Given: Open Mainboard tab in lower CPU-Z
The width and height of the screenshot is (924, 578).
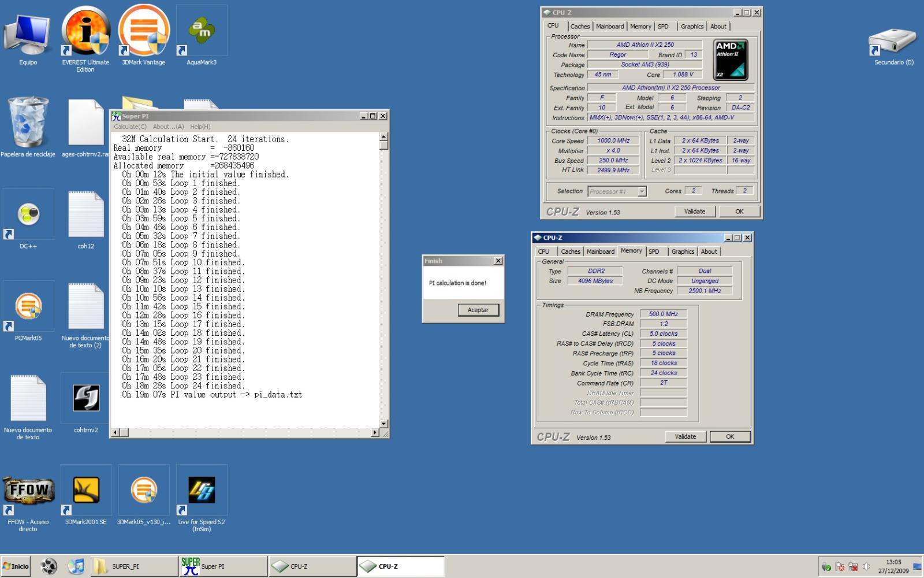Looking at the screenshot, I should (601, 251).
